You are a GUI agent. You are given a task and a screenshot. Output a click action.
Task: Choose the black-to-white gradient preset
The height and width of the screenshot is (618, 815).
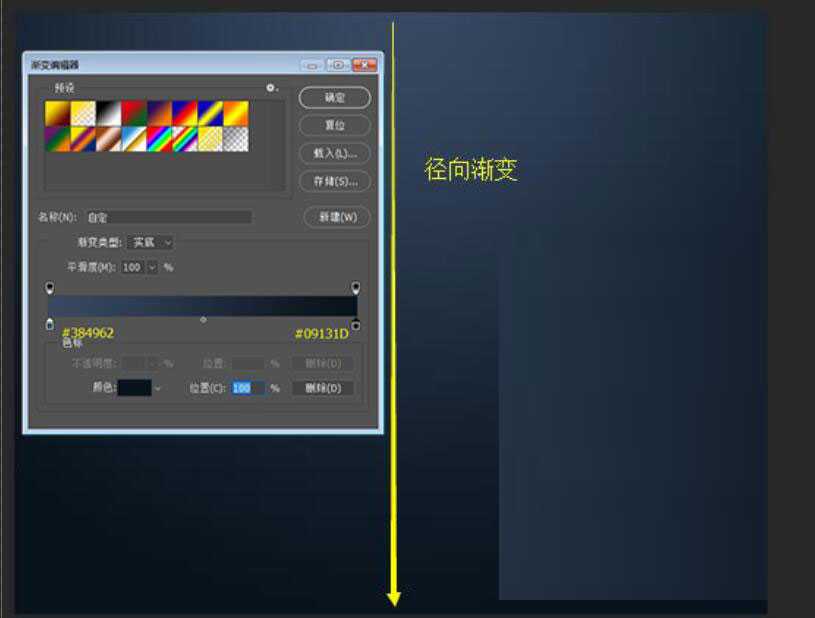point(108,113)
